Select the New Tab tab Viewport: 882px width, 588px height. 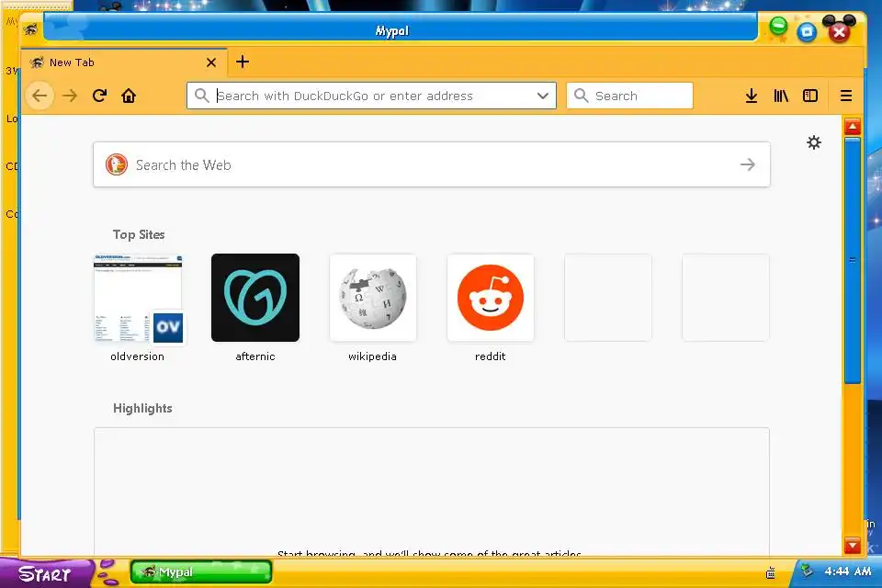[124, 62]
